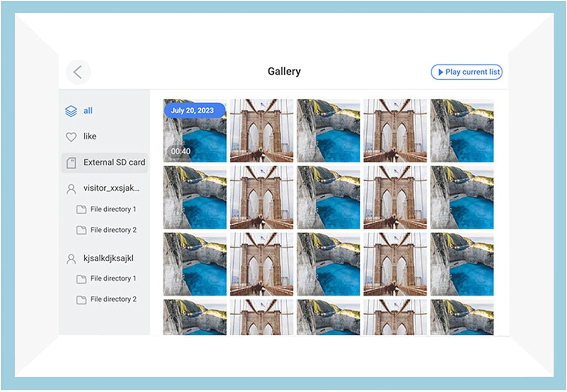This screenshot has height=392, width=567.
Task: Open File directory 1 under visitor_xxsjak...
Action: [x=106, y=209]
